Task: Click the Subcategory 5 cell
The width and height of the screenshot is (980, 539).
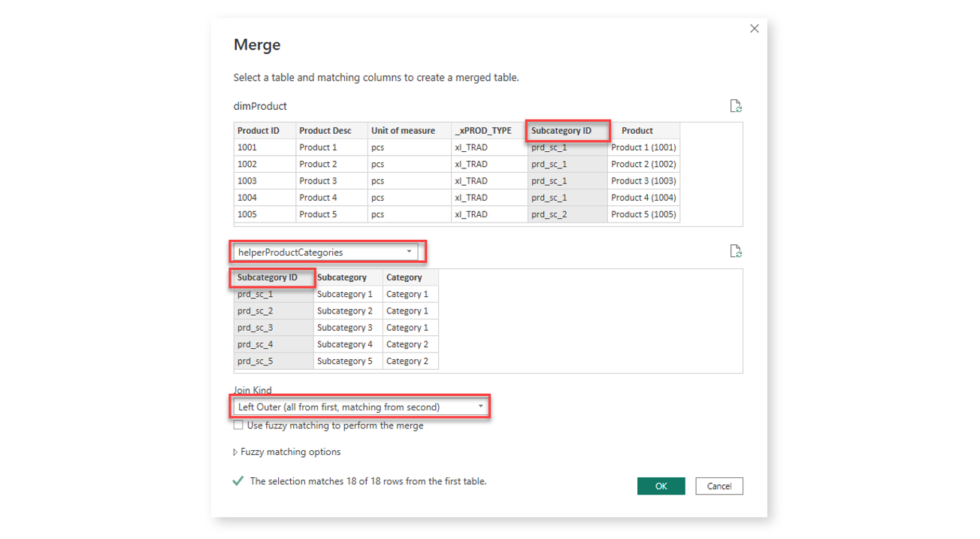Action: [348, 361]
